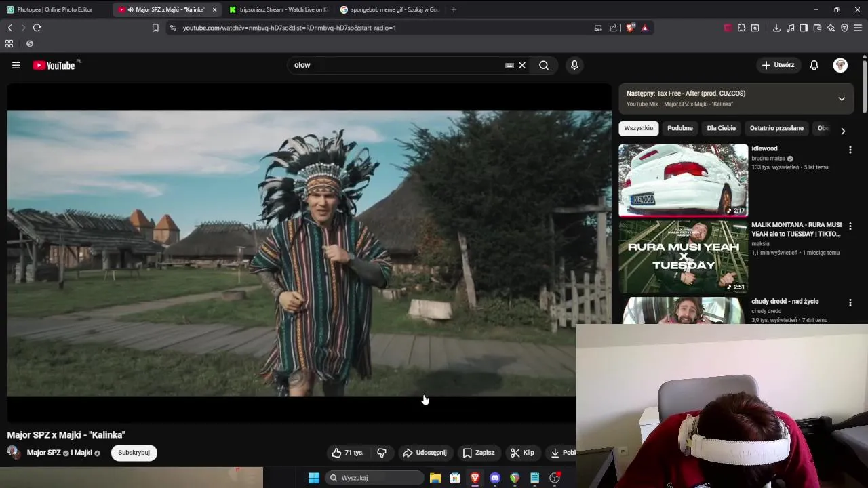Reload the current page
This screenshot has height=488, width=868.
pos(37,28)
